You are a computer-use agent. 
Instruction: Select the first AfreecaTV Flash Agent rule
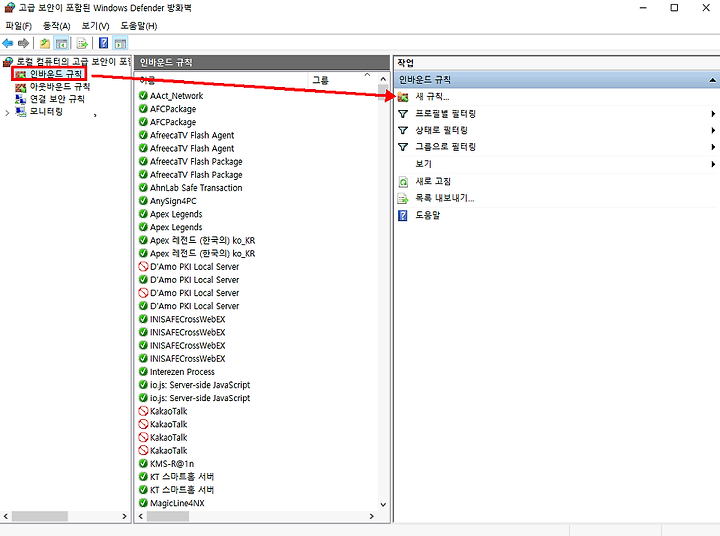pos(192,135)
